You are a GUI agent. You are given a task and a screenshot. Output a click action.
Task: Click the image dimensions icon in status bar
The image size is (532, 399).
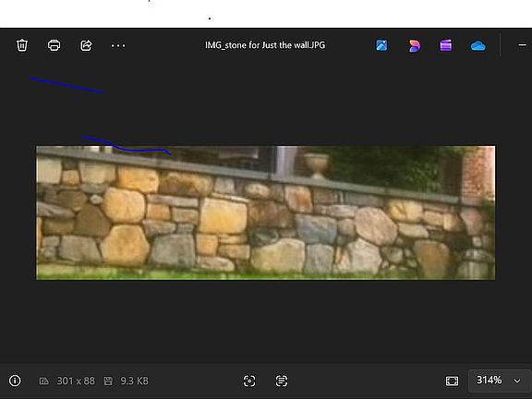43,381
